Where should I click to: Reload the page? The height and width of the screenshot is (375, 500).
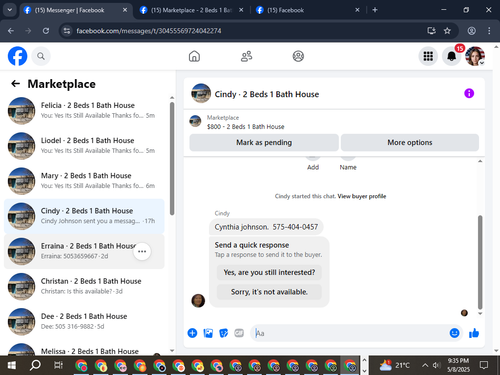(46, 31)
